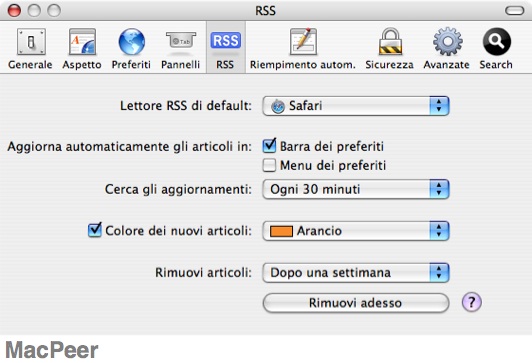Click the toolbar toggle pill button
The width and height of the screenshot is (532, 363).
point(515,11)
